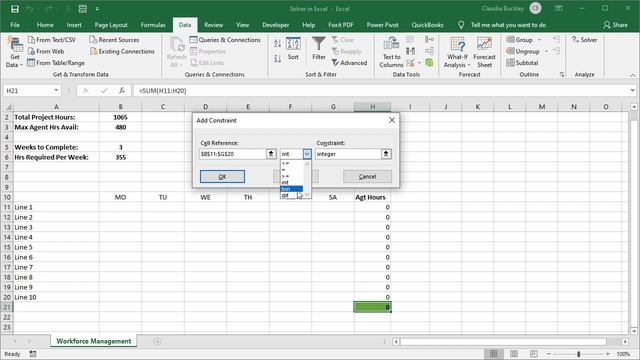
Task: Click zoom slider handle
Action: [578, 354]
